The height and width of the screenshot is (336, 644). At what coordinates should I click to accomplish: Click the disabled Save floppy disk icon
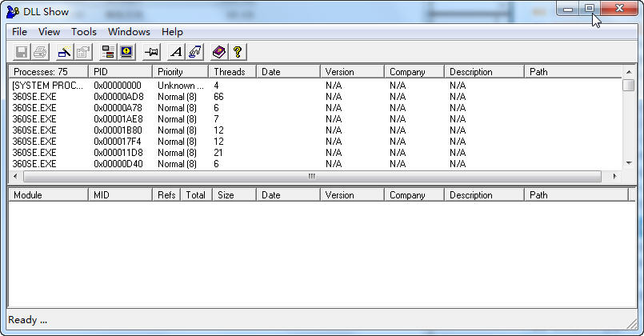[x=22, y=52]
